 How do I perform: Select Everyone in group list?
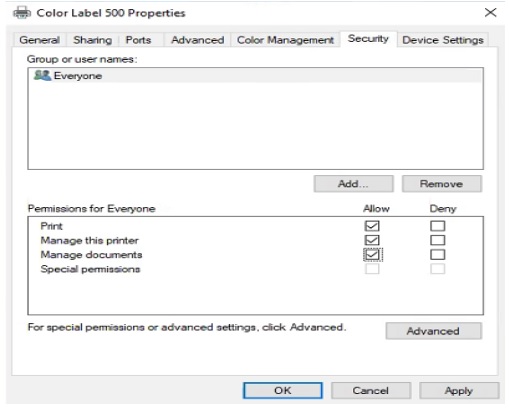[x=255, y=76]
